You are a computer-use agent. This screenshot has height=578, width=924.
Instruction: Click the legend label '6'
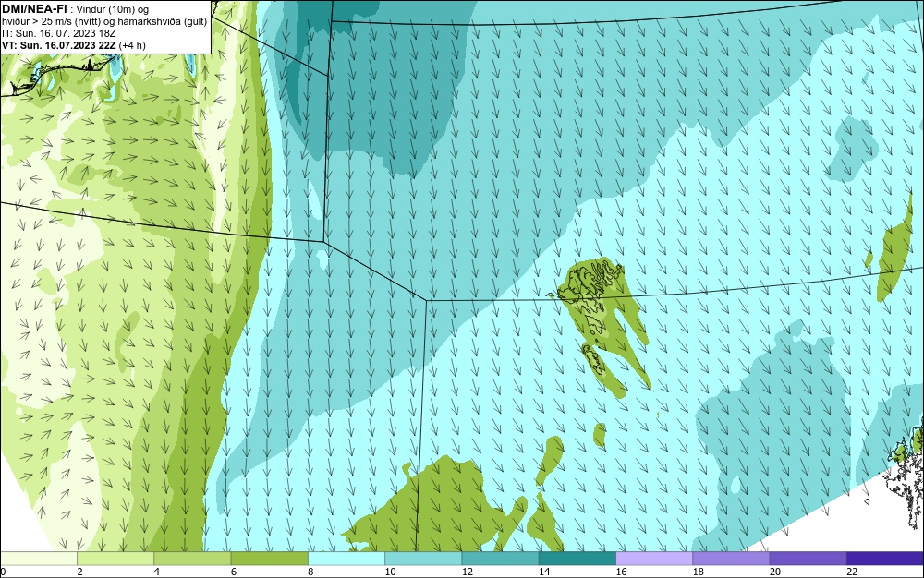click(x=234, y=572)
